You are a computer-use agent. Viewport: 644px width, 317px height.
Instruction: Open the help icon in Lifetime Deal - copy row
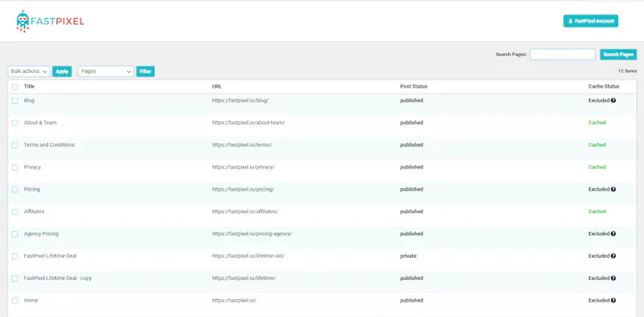613,278
